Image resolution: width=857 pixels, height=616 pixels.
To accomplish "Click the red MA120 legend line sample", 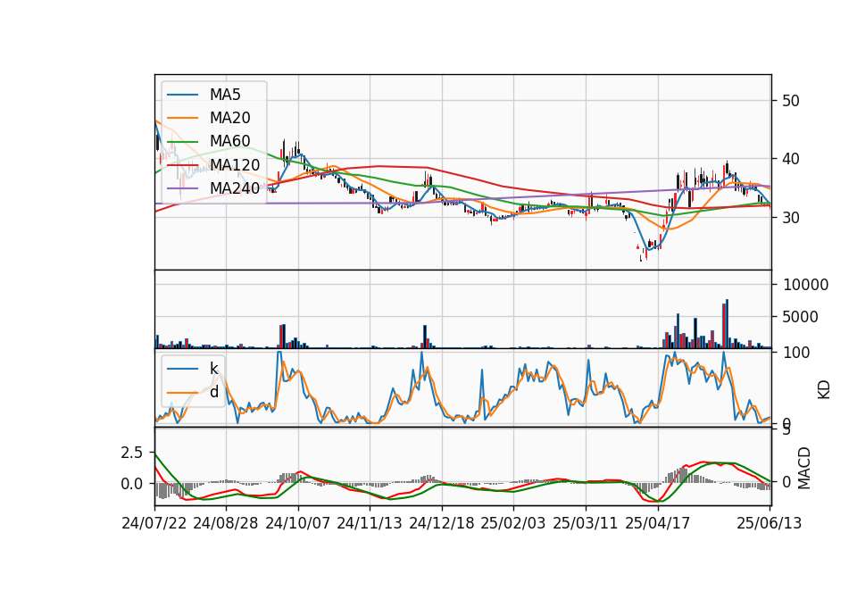I will [182, 165].
